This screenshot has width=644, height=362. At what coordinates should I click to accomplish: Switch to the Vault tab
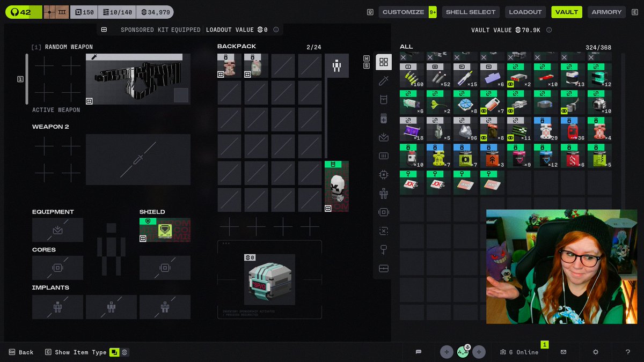(567, 12)
